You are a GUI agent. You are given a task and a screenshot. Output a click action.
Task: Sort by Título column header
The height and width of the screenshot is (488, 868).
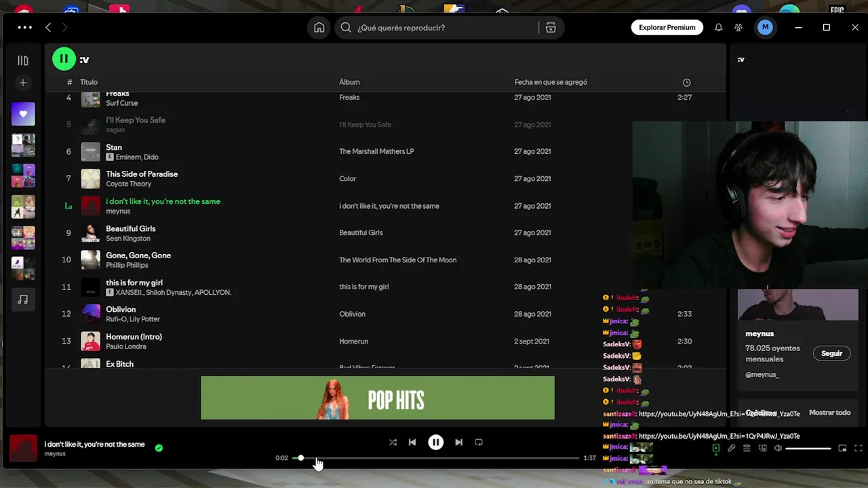(89, 82)
